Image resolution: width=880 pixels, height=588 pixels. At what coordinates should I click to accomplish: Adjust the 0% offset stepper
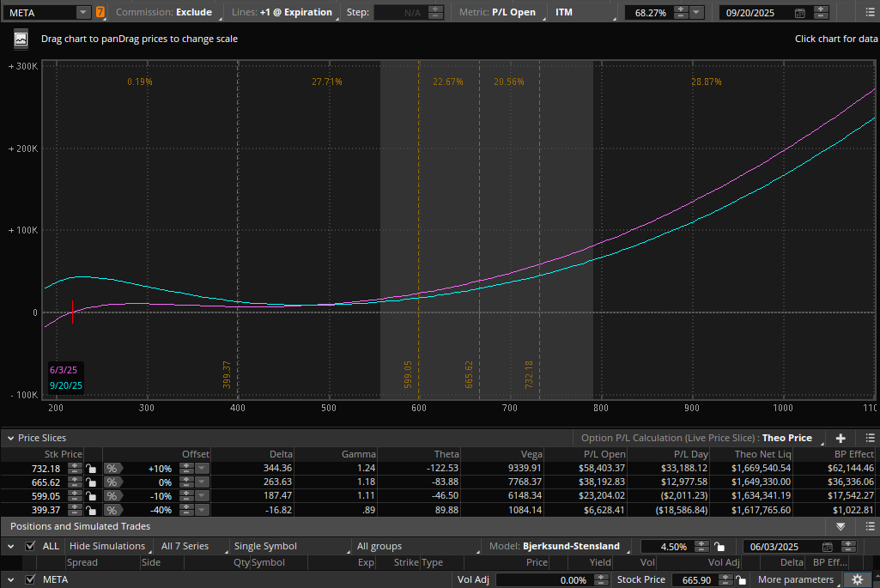tap(185, 482)
